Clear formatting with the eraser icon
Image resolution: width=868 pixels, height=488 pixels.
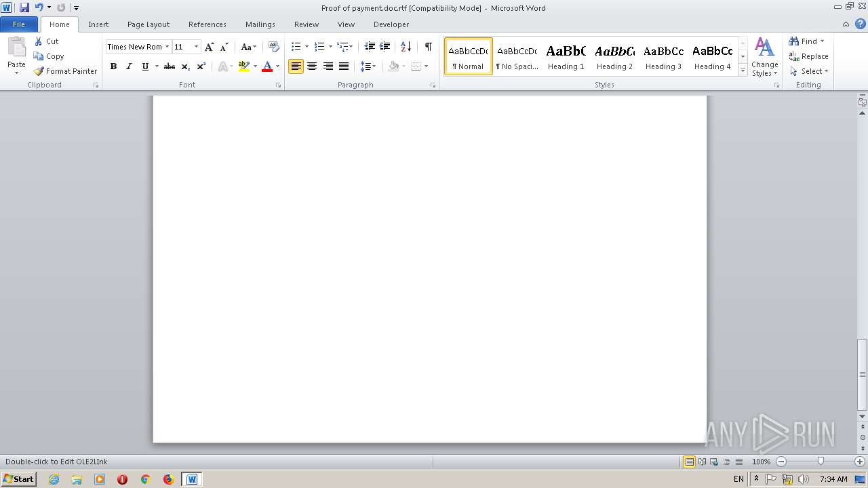[274, 47]
